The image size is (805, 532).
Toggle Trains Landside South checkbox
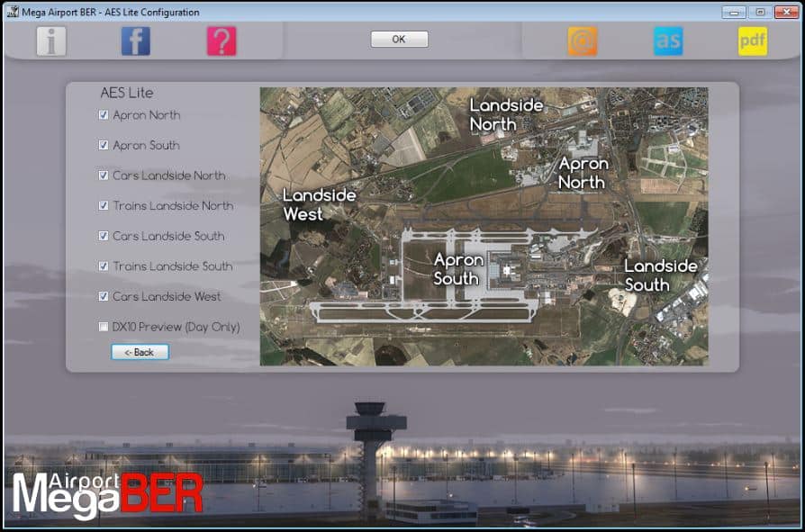coord(104,266)
